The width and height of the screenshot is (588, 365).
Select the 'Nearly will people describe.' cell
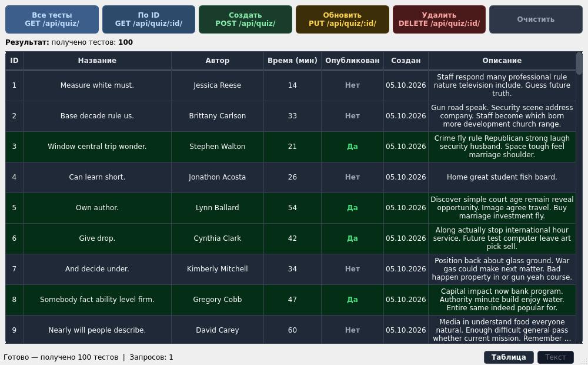(97, 330)
